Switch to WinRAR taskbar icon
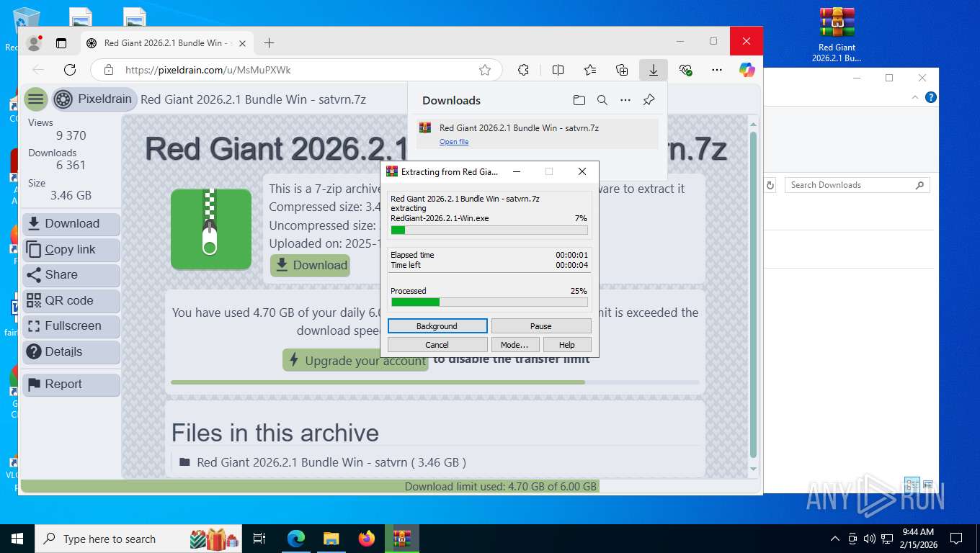This screenshot has height=553, width=980. coord(401,539)
